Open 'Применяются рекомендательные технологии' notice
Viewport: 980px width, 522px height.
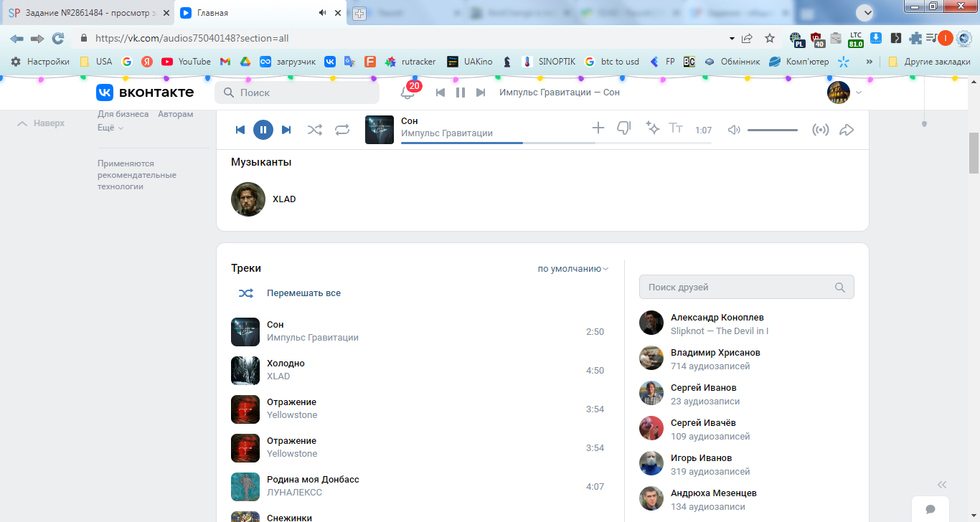[137, 175]
